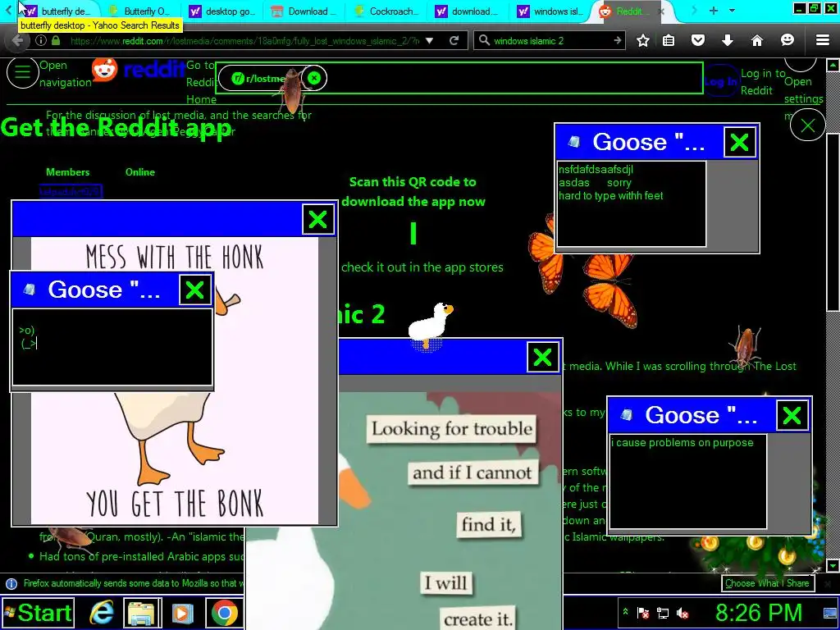Show hidden system tray icons

pyautogui.click(x=625, y=612)
